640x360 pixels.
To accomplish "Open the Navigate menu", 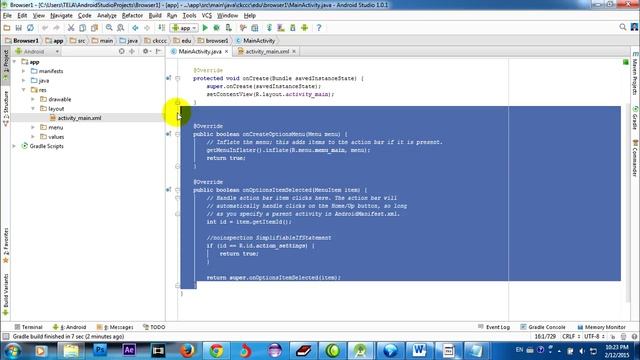I will 61,16.
